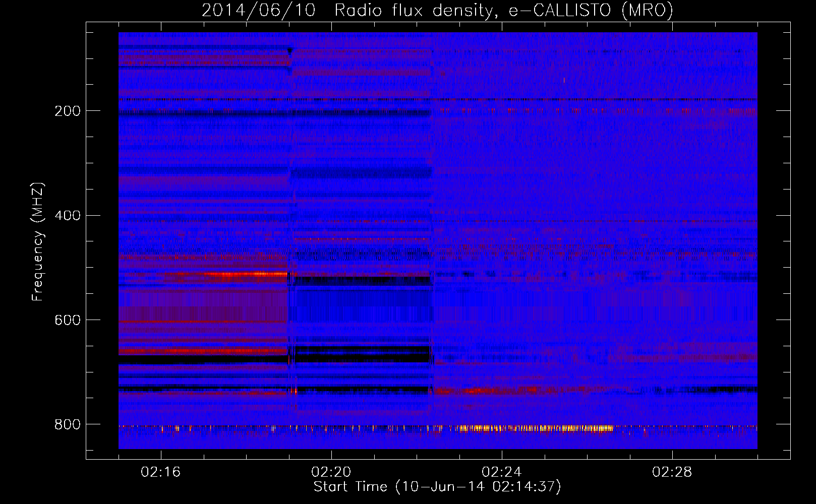Click the 200 frequency tick label

point(68,111)
